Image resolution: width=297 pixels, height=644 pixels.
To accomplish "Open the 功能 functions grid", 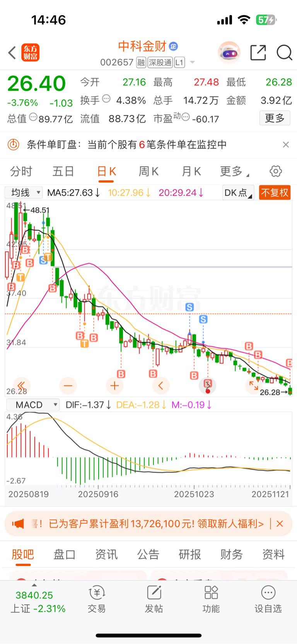I will [211, 599].
